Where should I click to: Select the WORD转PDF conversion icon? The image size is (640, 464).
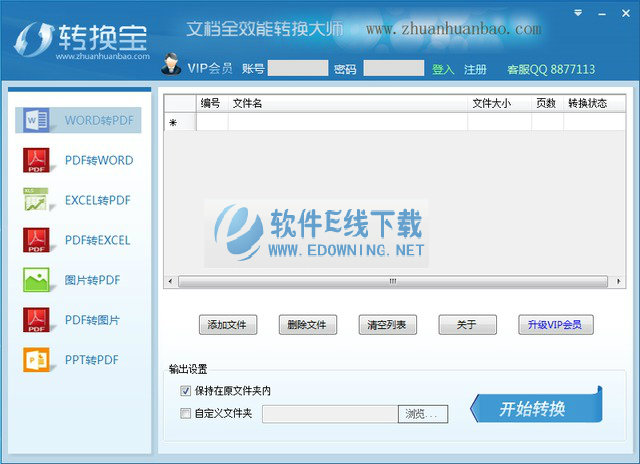[x=37, y=121]
